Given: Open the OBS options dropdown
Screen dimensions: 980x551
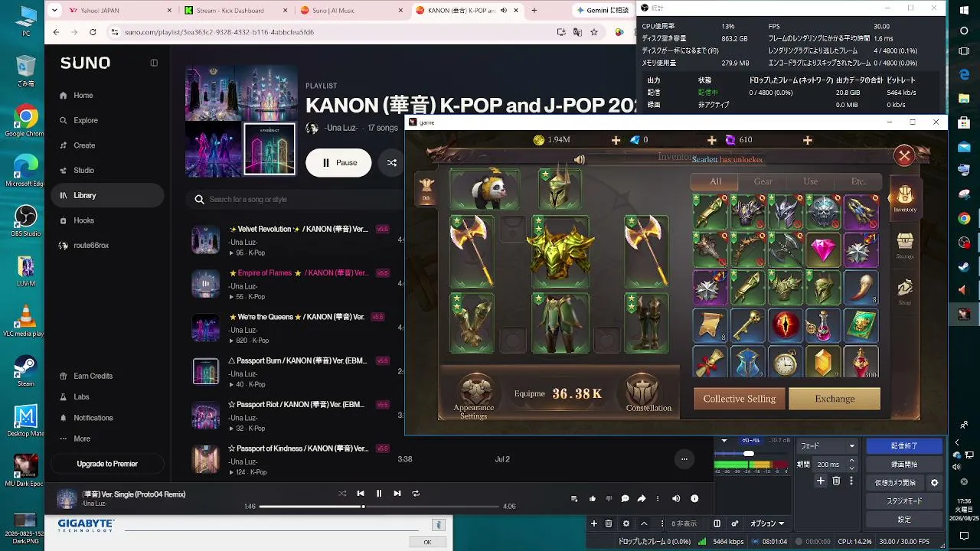Looking at the screenshot, I should pyautogui.click(x=766, y=523).
